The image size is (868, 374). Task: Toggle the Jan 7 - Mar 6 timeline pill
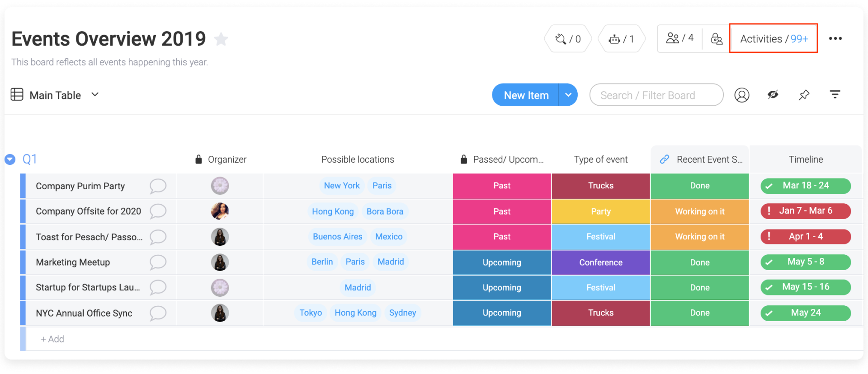coord(806,211)
